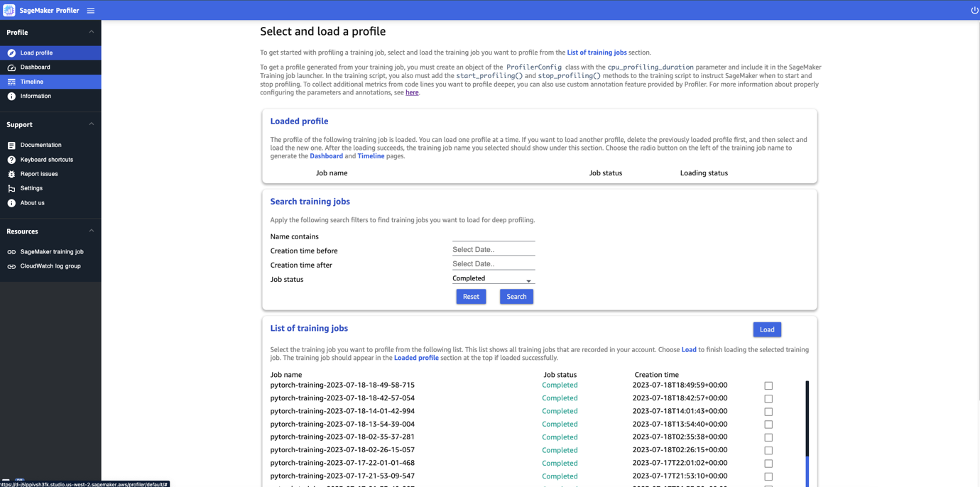Click the Load button
The image size is (980, 487).
[x=767, y=329]
